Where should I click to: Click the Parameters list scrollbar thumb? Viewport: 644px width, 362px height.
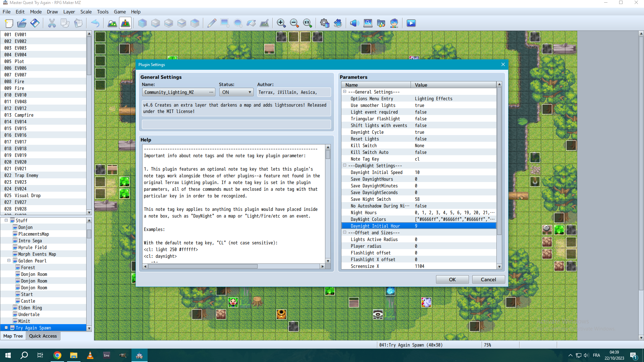click(499, 161)
